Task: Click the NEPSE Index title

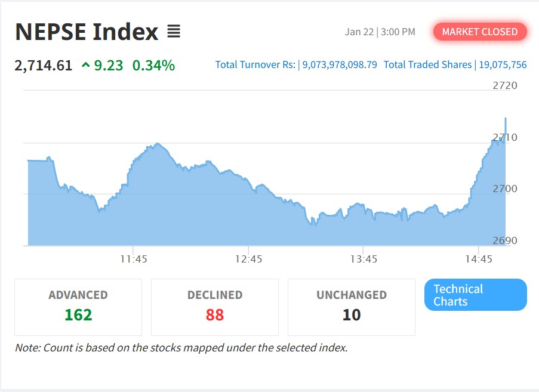Action: [87, 32]
